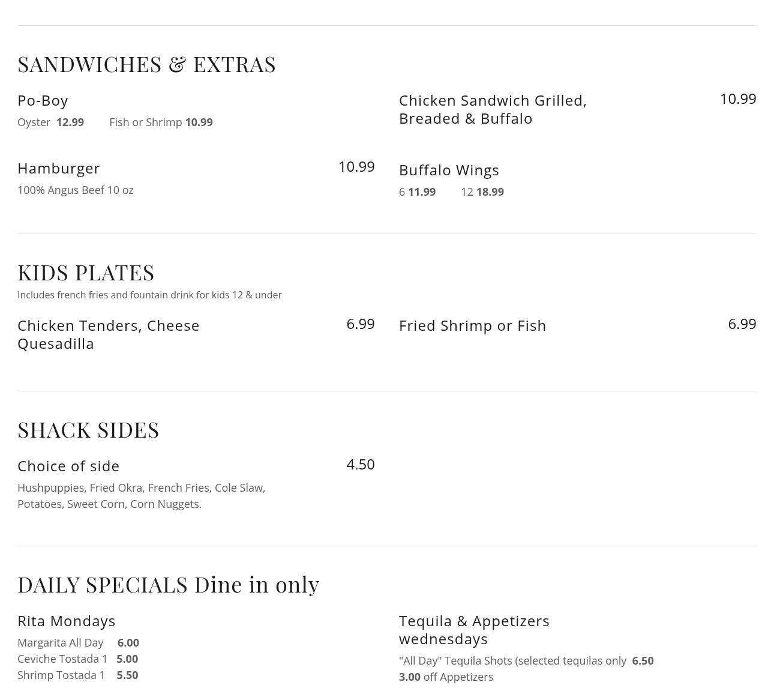Viewport: 774px width, 700px height.
Task: Click the 100% Angus Beef description
Action: (x=76, y=190)
